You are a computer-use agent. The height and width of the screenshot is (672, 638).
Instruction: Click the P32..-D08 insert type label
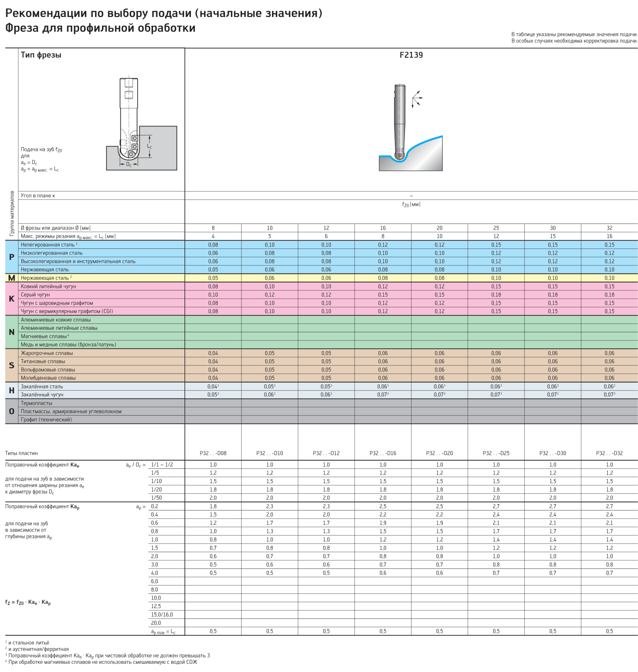click(213, 453)
